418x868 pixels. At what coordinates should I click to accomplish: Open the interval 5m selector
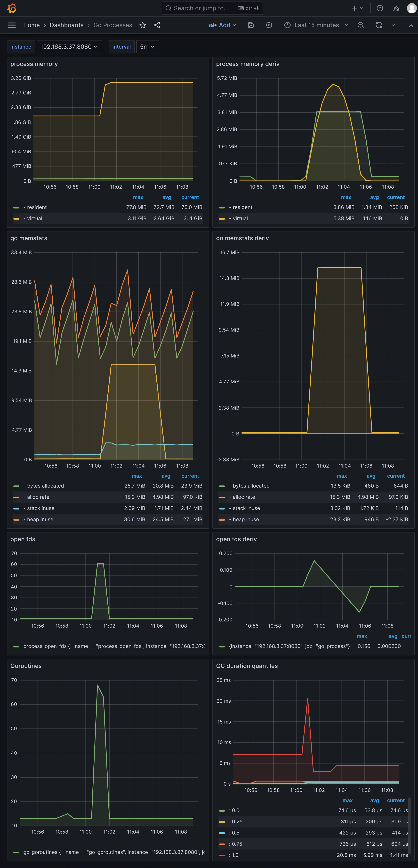point(147,47)
